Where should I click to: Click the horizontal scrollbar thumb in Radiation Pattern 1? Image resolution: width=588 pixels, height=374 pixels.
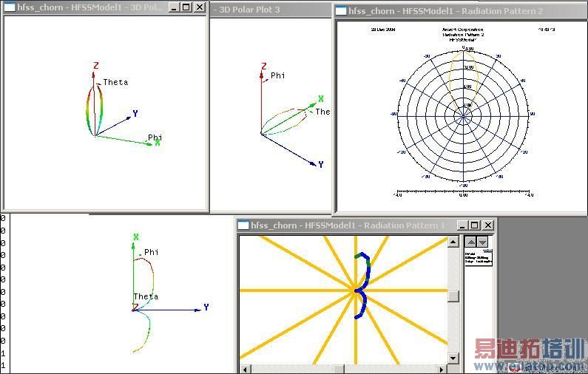point(339,370)
